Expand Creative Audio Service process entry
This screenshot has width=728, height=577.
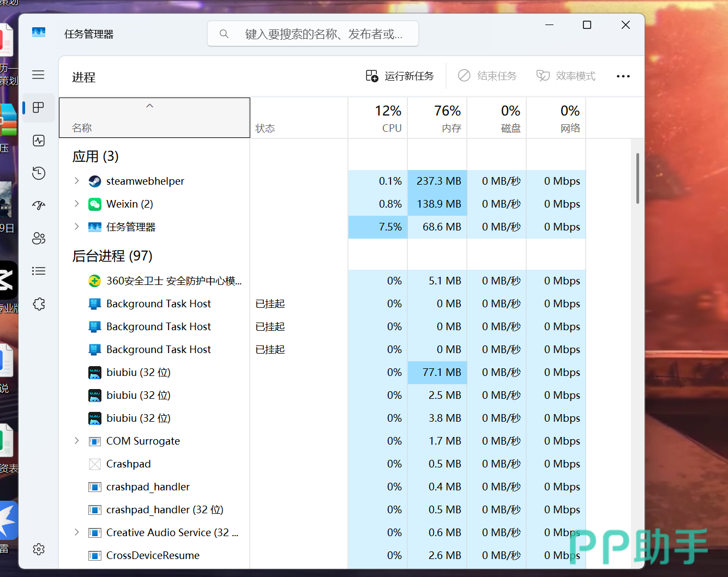pos(77,532)
